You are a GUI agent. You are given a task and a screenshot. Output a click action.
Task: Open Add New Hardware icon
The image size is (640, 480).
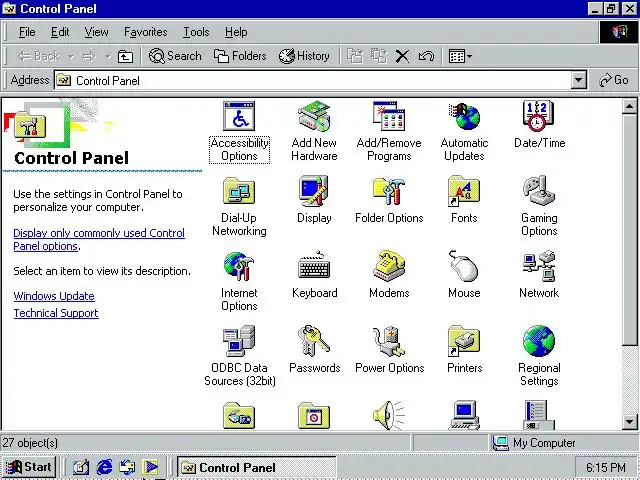tap(314, 116)
